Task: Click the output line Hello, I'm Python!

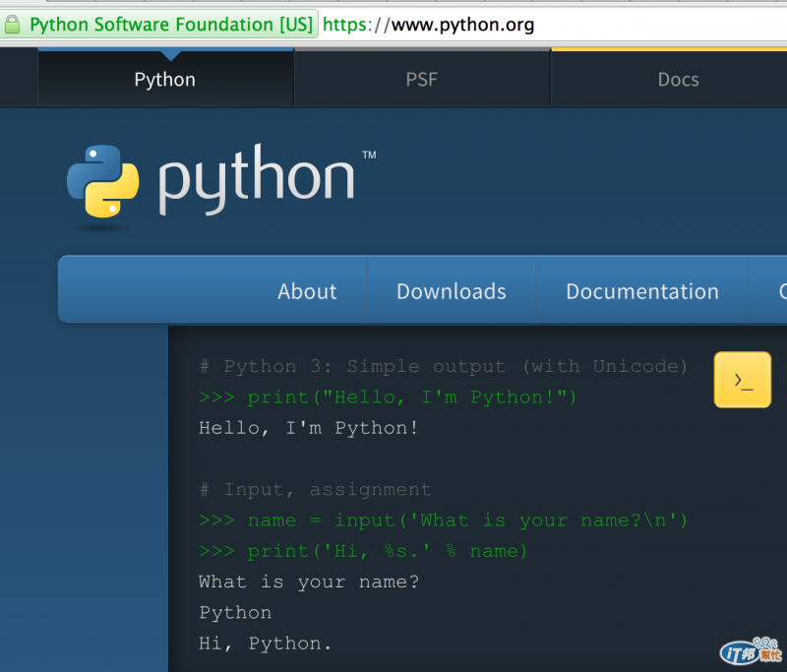Action: pyautogui.click(x=308, y=428)
